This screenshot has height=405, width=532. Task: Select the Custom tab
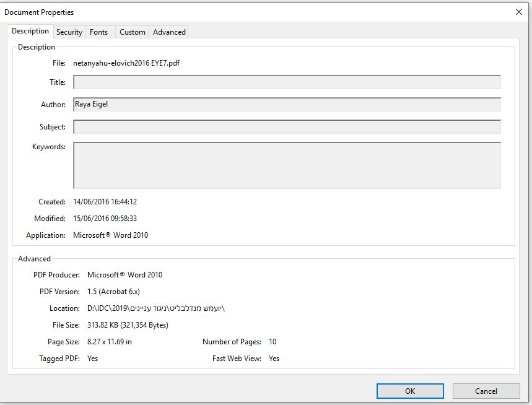point(133,32)
